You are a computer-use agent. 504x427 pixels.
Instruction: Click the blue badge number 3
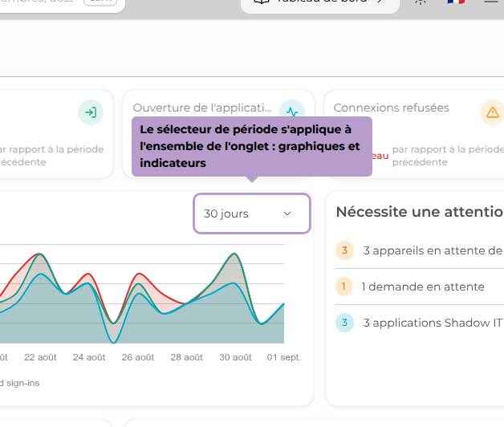[x=344, y=323]
